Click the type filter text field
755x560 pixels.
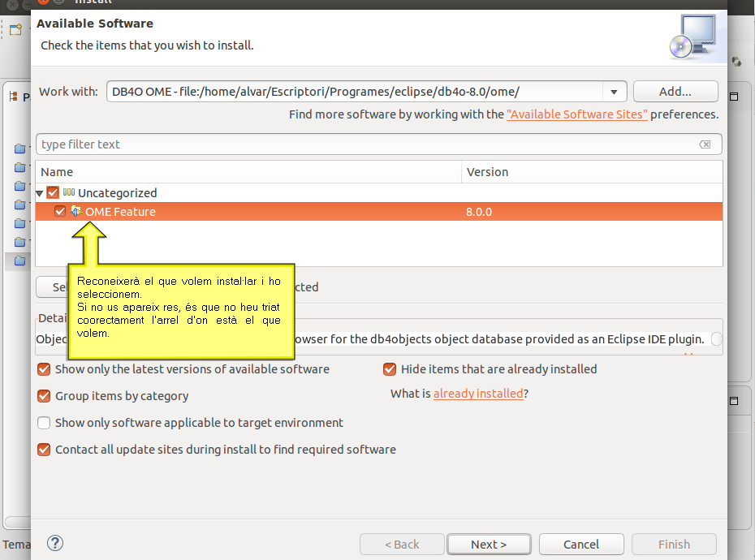378,144
